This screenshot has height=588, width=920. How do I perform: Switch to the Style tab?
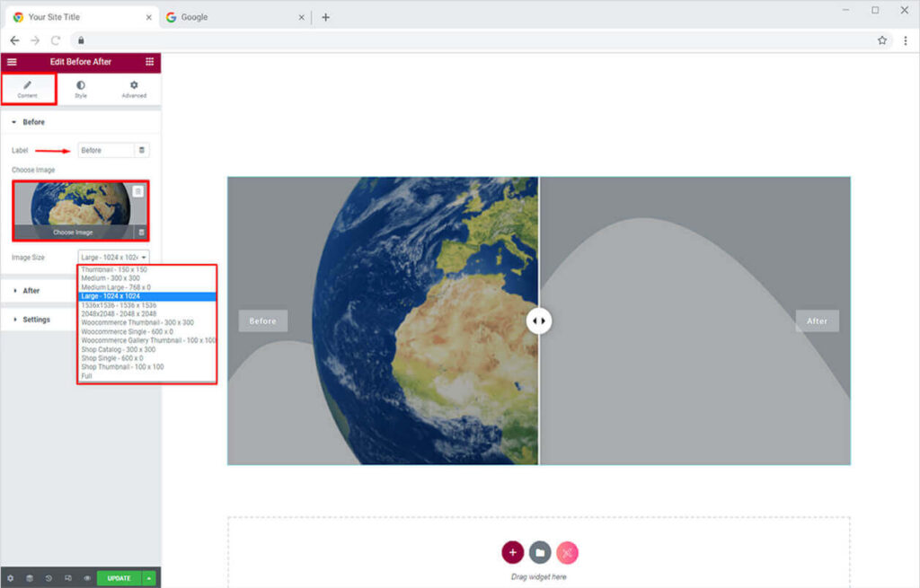click(x=81, y=89)
